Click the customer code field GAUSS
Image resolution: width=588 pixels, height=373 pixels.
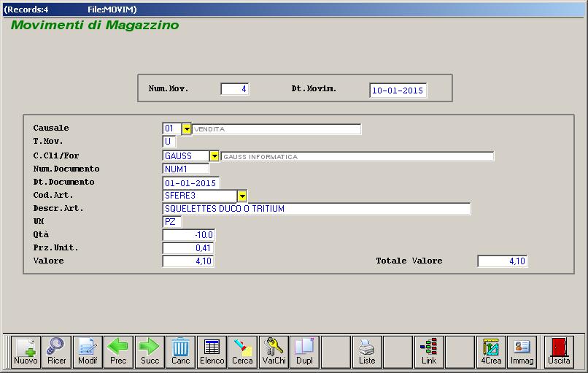pos(185,156)
